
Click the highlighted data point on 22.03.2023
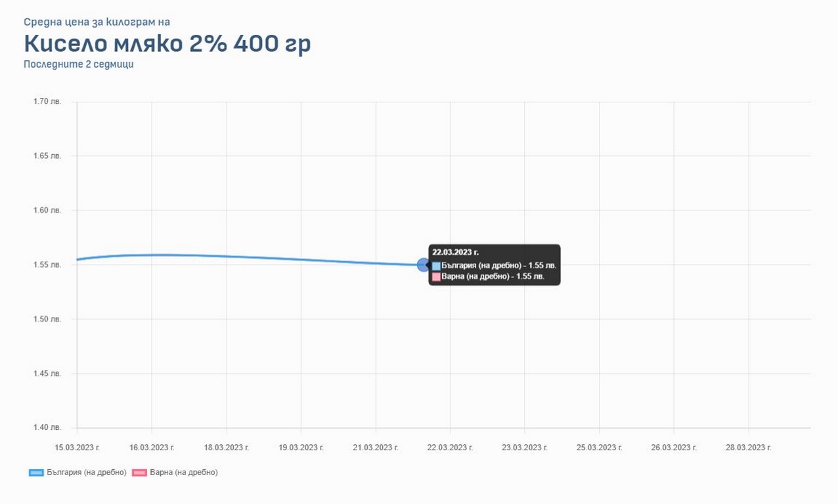click(424, 265)
